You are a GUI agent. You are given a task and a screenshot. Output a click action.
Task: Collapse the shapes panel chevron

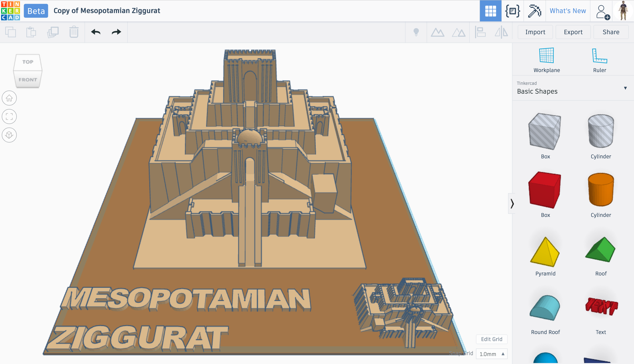[512, 203]
